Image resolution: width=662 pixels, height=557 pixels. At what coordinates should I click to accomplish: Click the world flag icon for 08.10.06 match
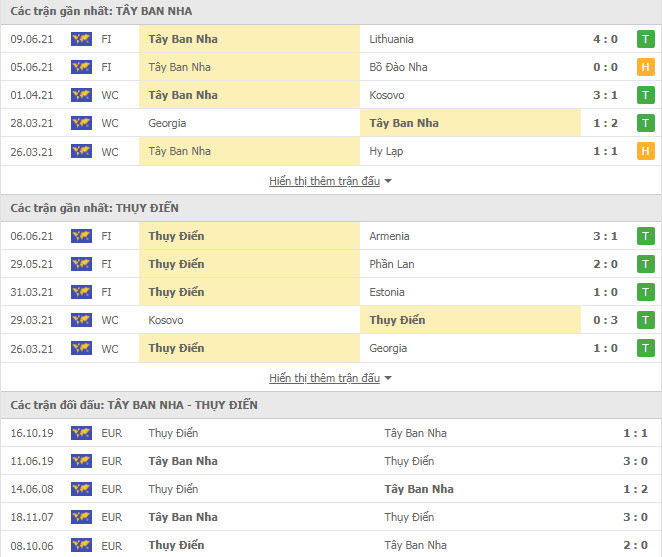81,545
